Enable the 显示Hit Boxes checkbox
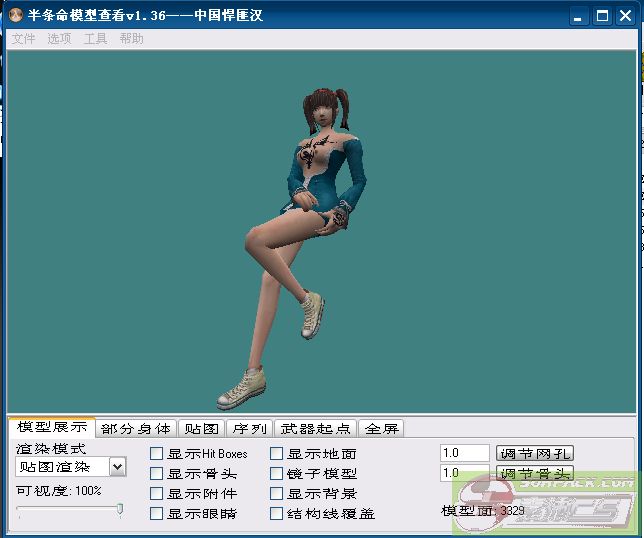 pos(157,454)
